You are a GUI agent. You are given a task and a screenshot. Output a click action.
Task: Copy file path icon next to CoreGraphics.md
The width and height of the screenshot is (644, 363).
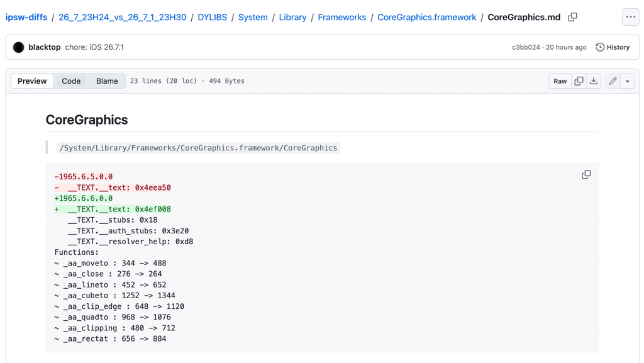pos(572,17)
